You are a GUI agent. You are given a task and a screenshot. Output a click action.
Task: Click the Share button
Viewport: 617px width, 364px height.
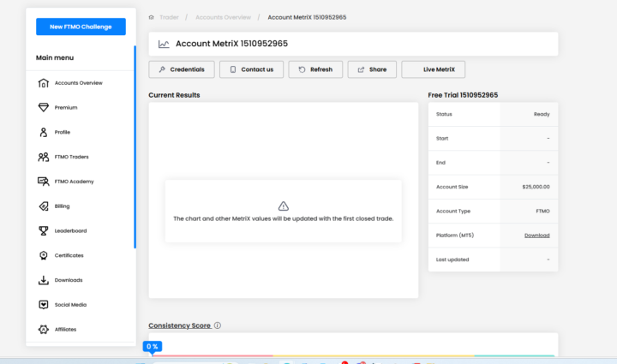(x=372, y=69)
